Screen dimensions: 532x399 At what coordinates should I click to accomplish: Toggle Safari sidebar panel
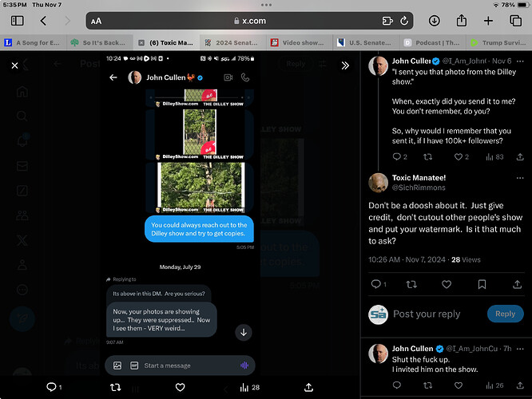[x=18, y=21]
